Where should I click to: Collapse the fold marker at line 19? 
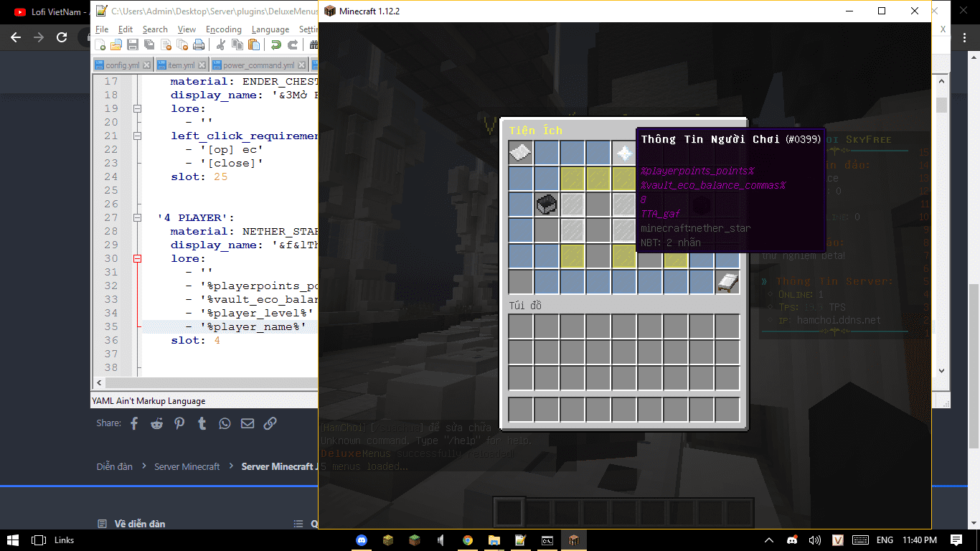pos(137,108)
